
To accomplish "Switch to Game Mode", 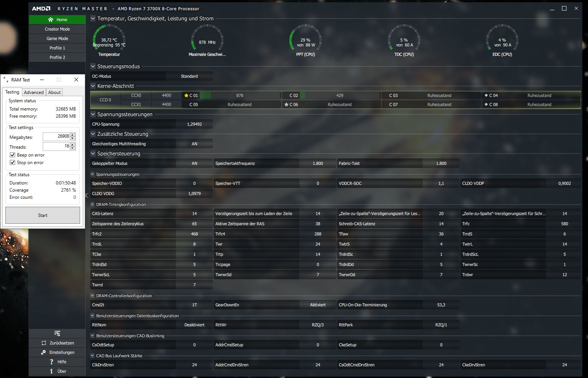I will pos(57,38).
